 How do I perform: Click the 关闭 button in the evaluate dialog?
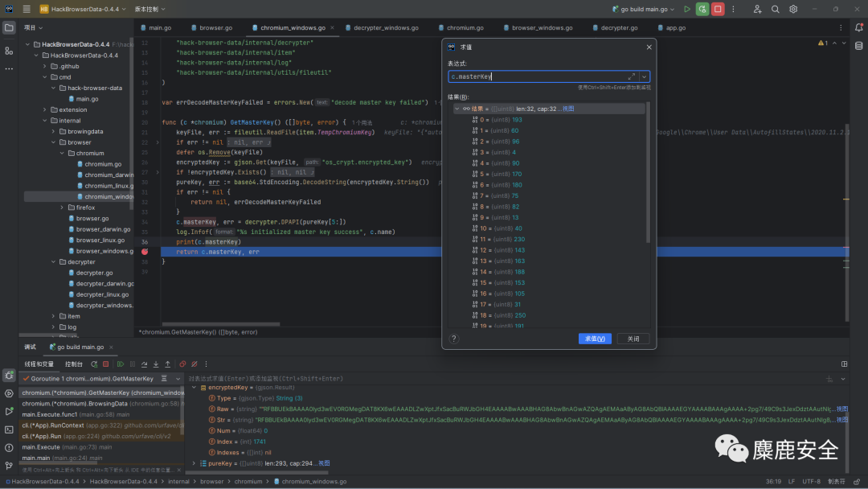(x=633, y=339)
